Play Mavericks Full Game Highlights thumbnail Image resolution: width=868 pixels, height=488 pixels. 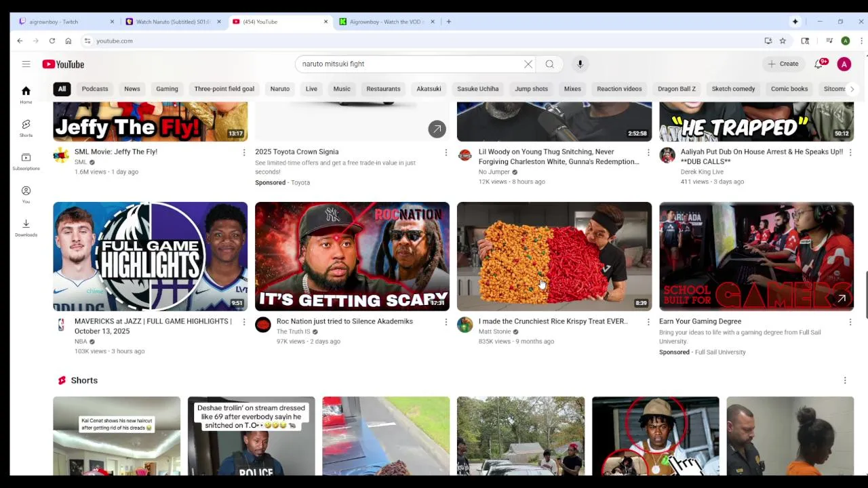[151, 256]
